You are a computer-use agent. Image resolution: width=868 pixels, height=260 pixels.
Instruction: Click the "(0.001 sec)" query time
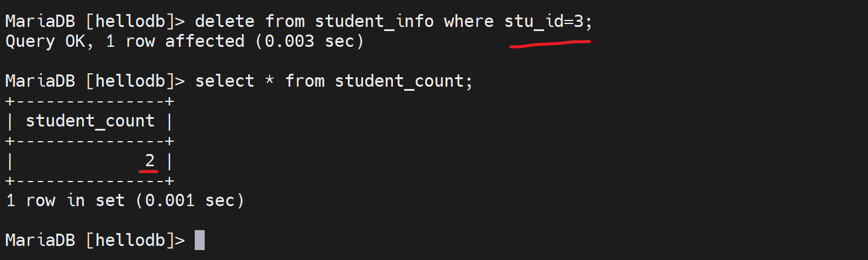pos(189,201)
